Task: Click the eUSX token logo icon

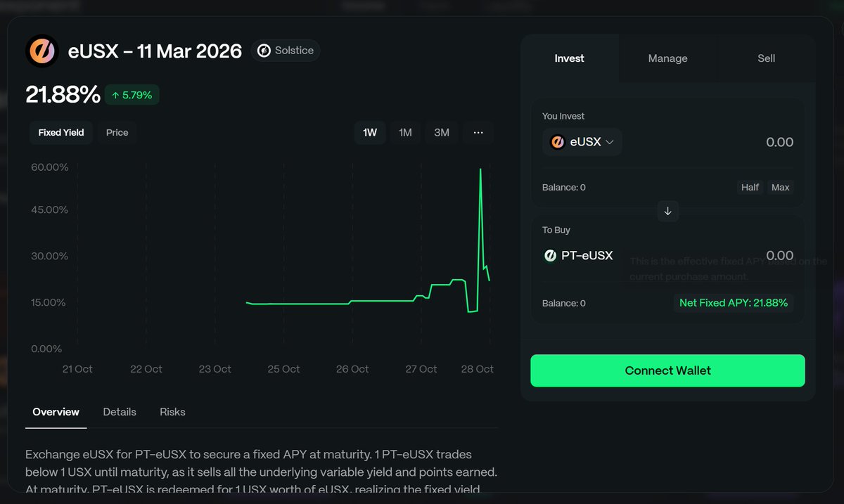Action: 42,51
